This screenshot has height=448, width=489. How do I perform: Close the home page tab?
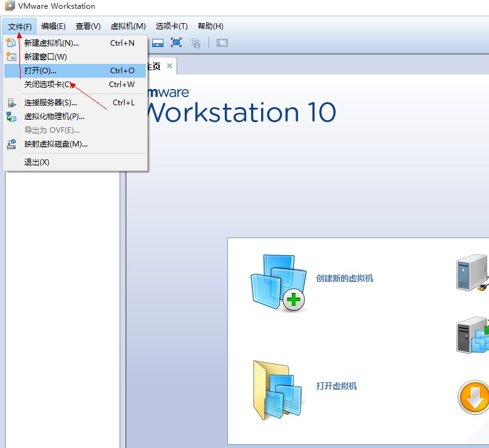click(170, 66)
